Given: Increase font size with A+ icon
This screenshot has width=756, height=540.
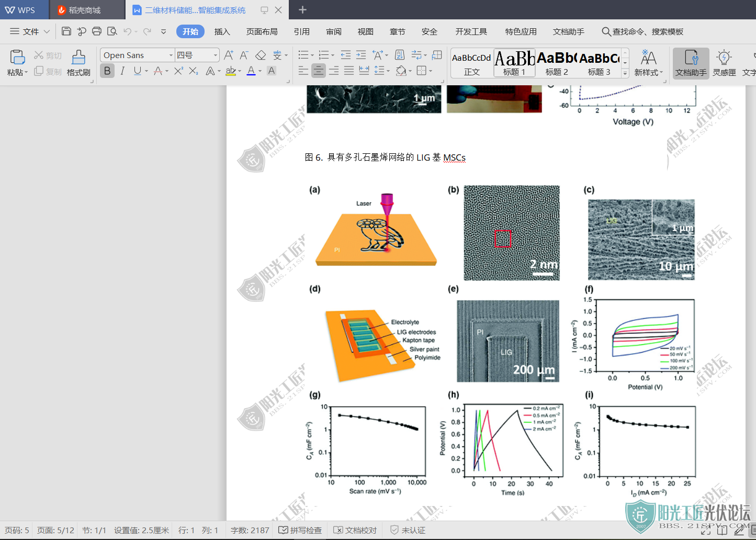Looking at the screenshot, I should pyautogui.click(x=229, y=55).
